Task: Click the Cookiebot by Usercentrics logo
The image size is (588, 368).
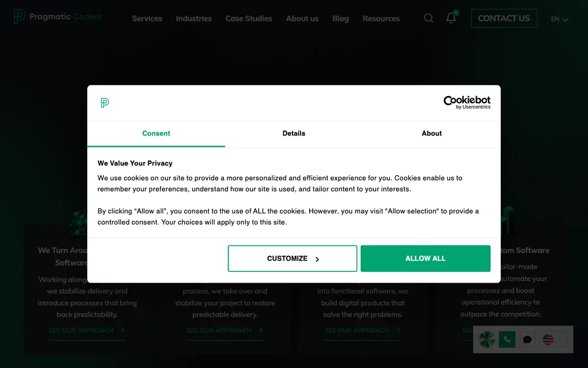Action: (x=467, y=103)
